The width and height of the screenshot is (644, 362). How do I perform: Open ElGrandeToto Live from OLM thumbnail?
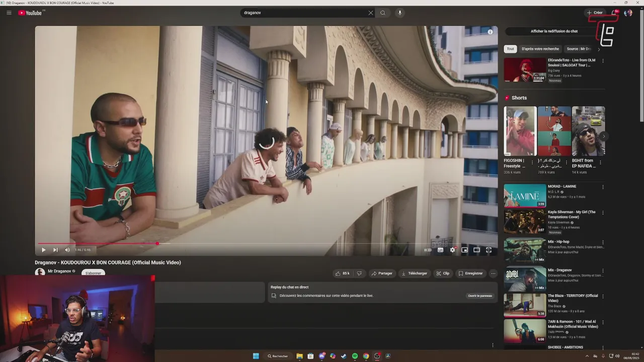(525, 70)
